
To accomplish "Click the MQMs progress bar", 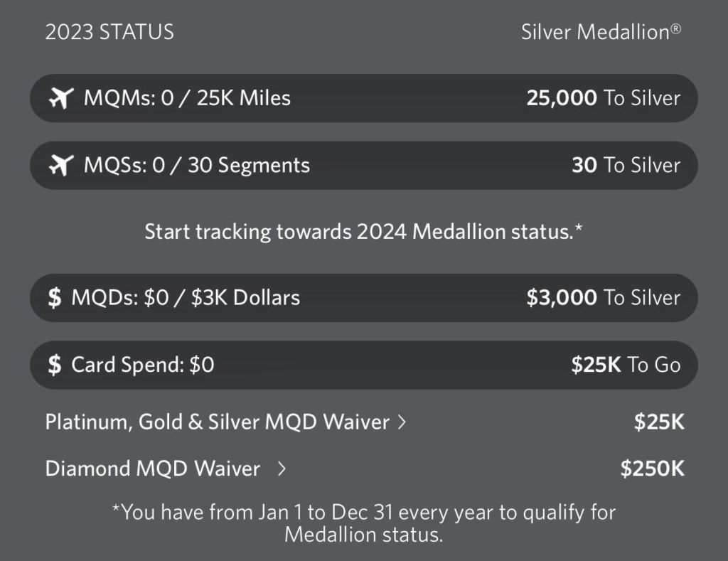I will pos(364,98).
